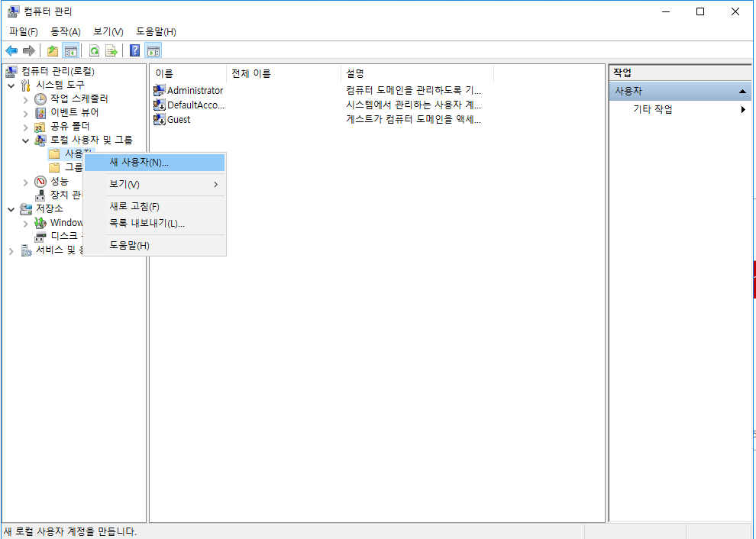Viewport: 756px width, 539px height.
Task: Expand the 서비스 및 응용 프로그램 node
Action: 11,250
